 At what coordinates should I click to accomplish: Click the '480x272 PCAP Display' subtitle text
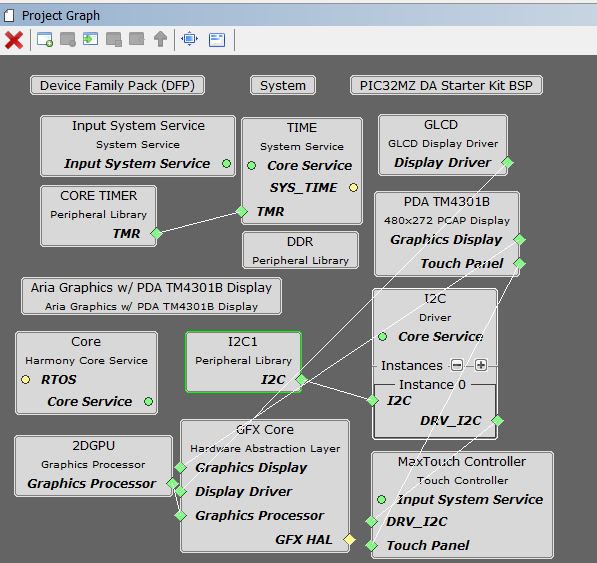tap(447, 221)
